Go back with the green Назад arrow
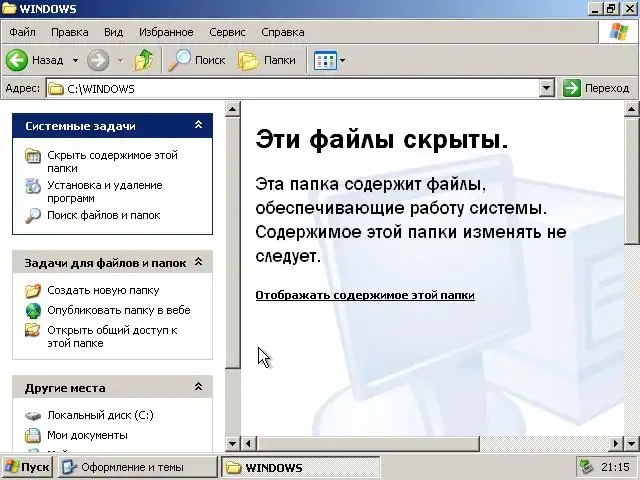640x480 pixels. [x=35, y=60]
